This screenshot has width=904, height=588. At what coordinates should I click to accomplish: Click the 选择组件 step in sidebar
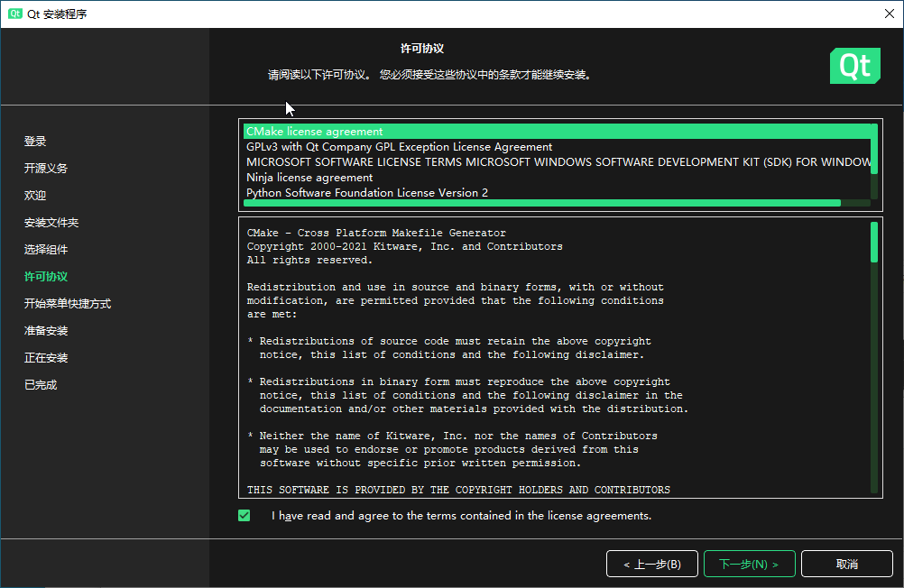coord(45,250)
